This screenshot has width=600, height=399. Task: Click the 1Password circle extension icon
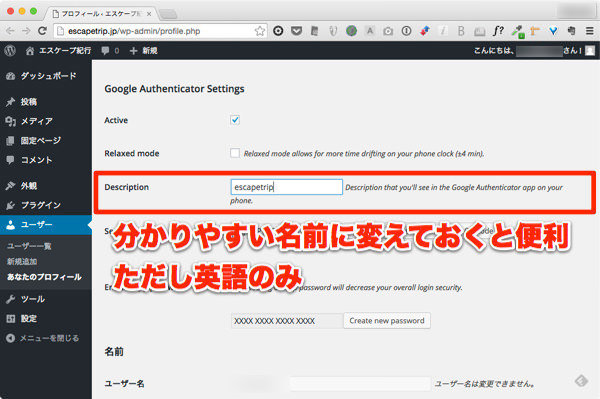tap(406, 31)
